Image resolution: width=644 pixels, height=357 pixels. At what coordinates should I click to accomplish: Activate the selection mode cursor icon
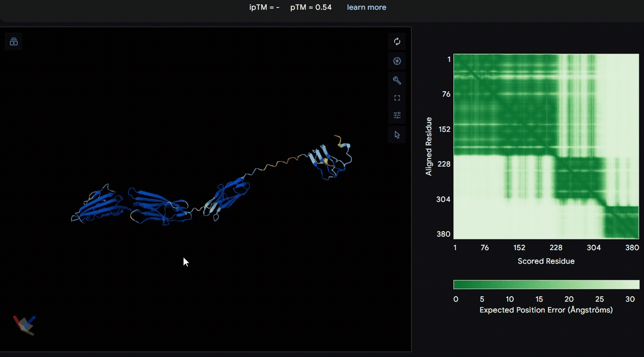click(397, 135)
